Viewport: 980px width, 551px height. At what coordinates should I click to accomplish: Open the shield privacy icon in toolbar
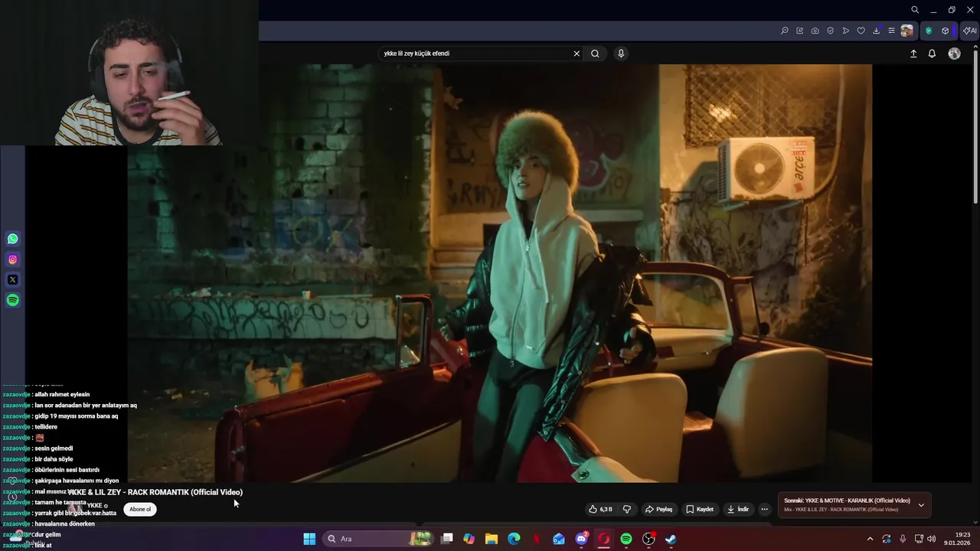coord(831,31)
